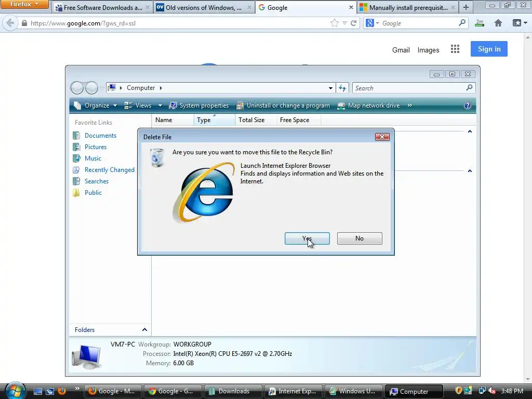532x399 pixels.
Task: Go back in Firefox
Action: 10,23
